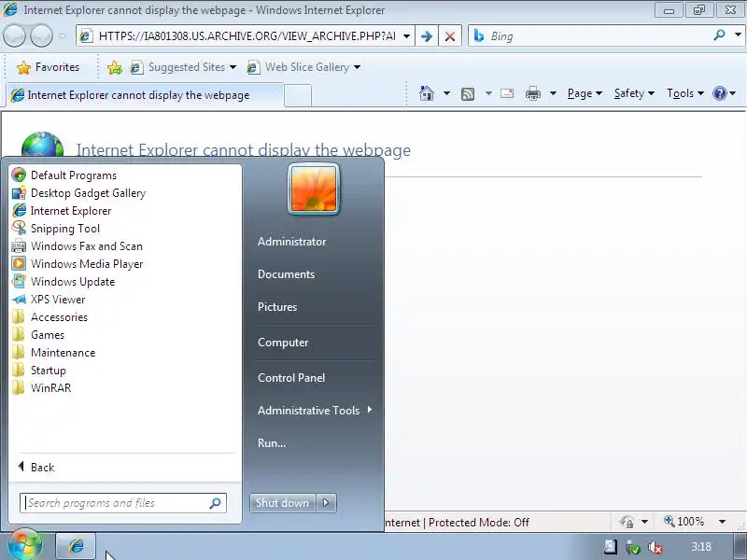This screenshot has height=560, width=747.
Task: Select the cannot display the webpage tab
Action: click(x=144, y=95)
